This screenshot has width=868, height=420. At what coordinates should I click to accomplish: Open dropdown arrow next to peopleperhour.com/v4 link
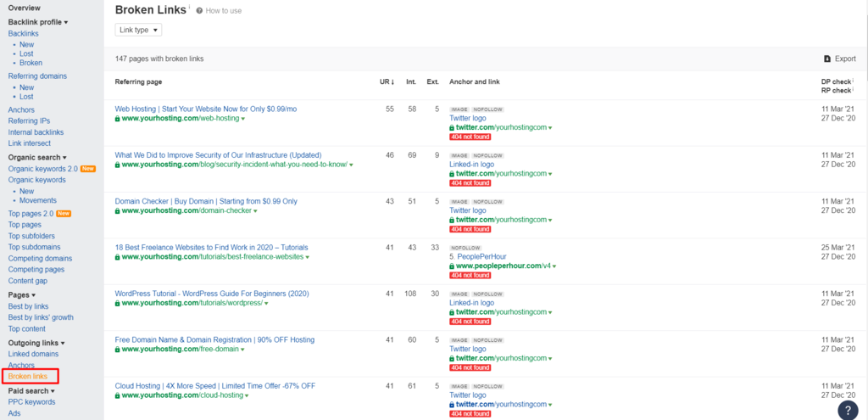(x=554, y=266)
